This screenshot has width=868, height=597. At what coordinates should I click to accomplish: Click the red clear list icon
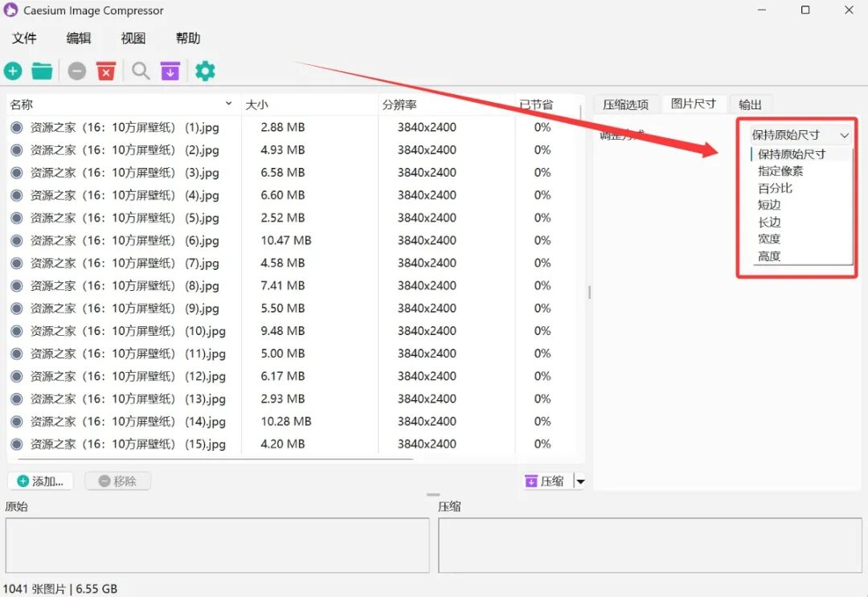pos(106,72)
